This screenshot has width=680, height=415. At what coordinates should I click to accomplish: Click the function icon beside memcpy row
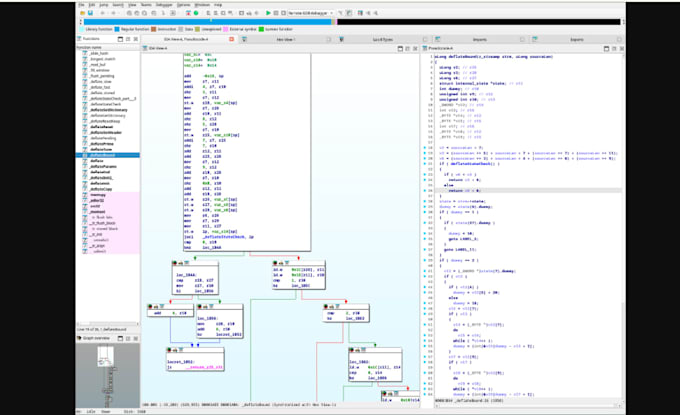85,195
